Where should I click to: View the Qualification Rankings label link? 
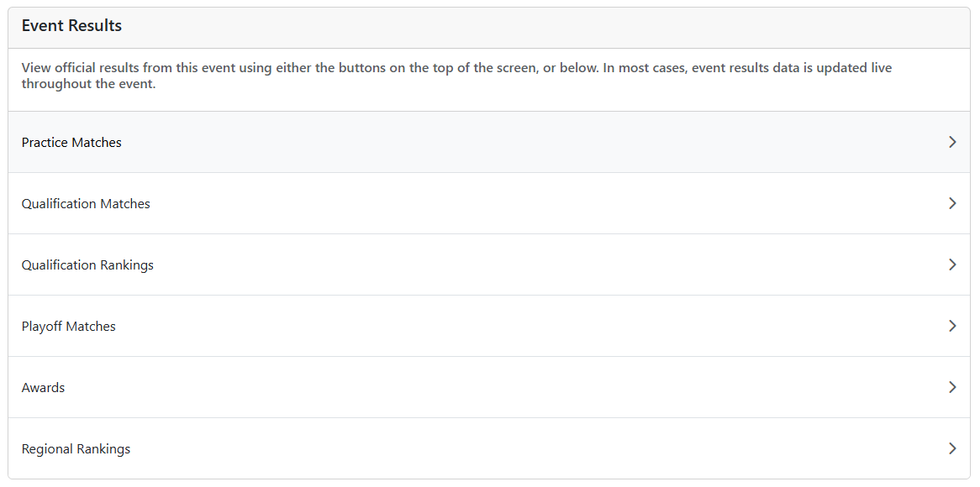(87, 265)
